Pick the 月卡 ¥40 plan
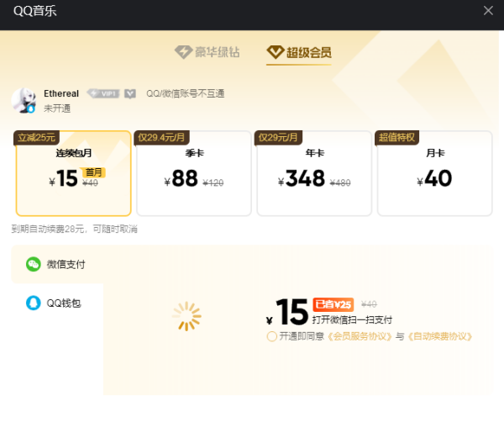This screenshot has width=504, height=422. pyautogui.click(x=433, y=173)
